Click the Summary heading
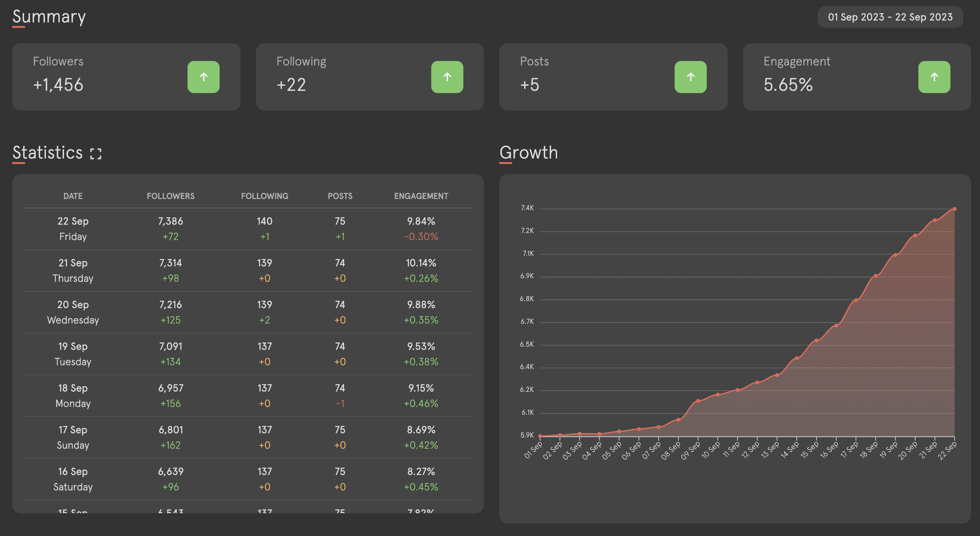980x536 pixels. pos(49,16)
